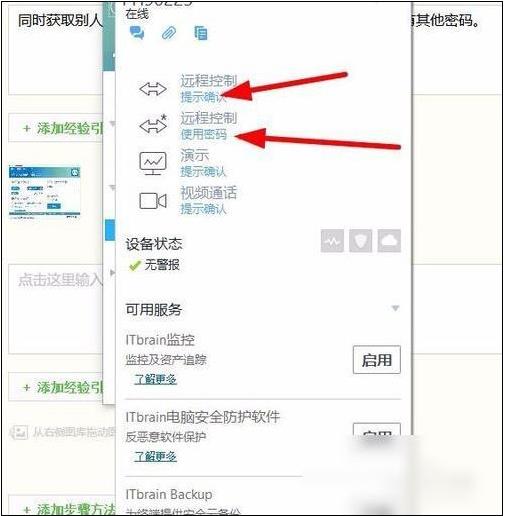Open the shield anti-malware status icon
Viewport: 506px width, 516px height.
pyautogui.click(x=361, y=241)
